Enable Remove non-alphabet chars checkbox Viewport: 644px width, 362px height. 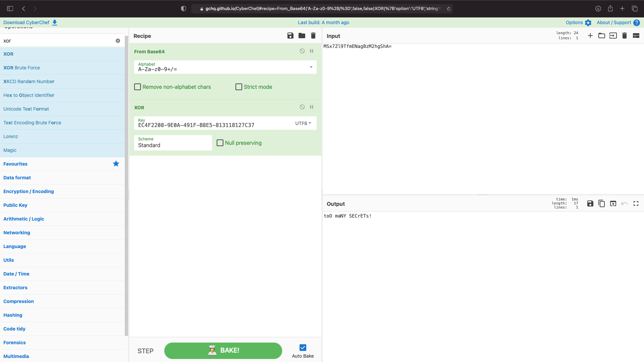point(138,87)
